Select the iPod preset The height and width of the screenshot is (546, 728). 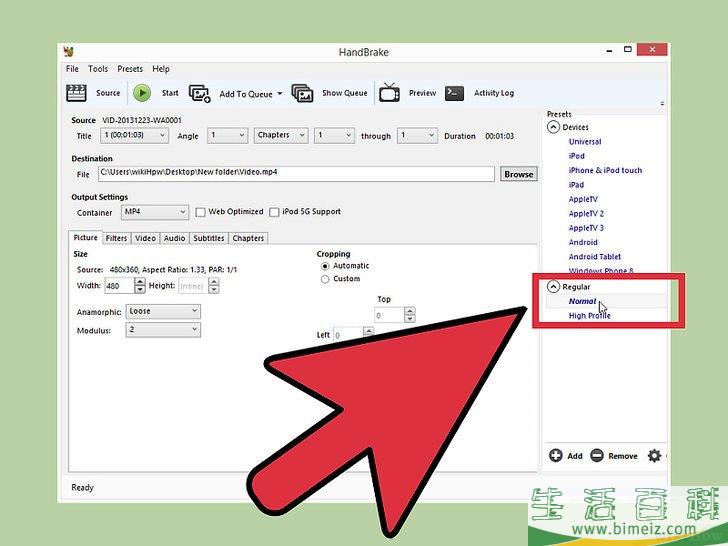(x=577, y=156)
